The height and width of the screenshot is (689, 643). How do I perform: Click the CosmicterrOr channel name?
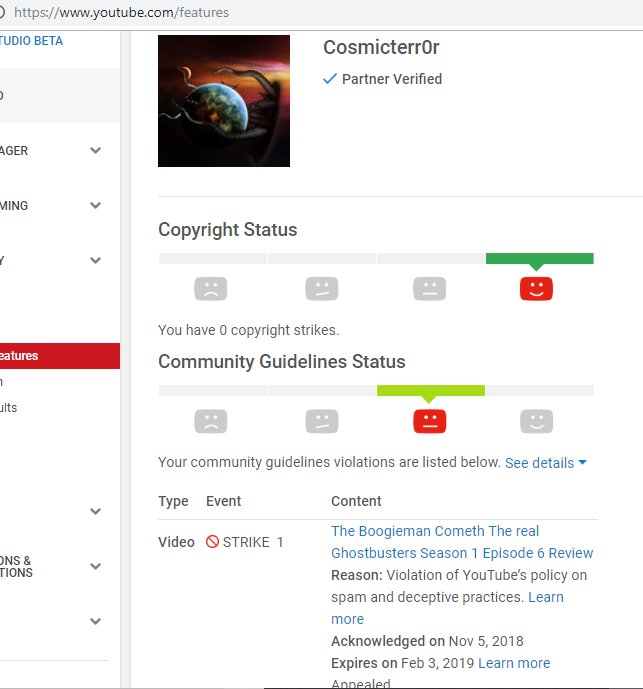[x=381, y=47]
